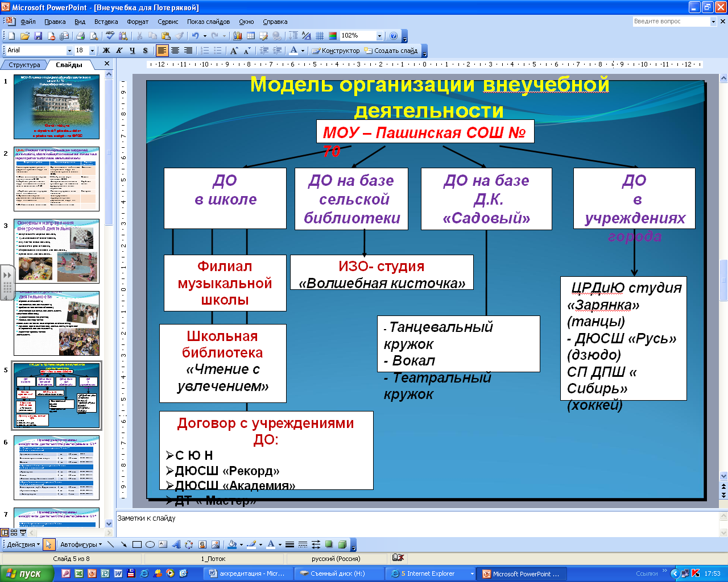Insert clip art picture

click(x=202, y=544)
